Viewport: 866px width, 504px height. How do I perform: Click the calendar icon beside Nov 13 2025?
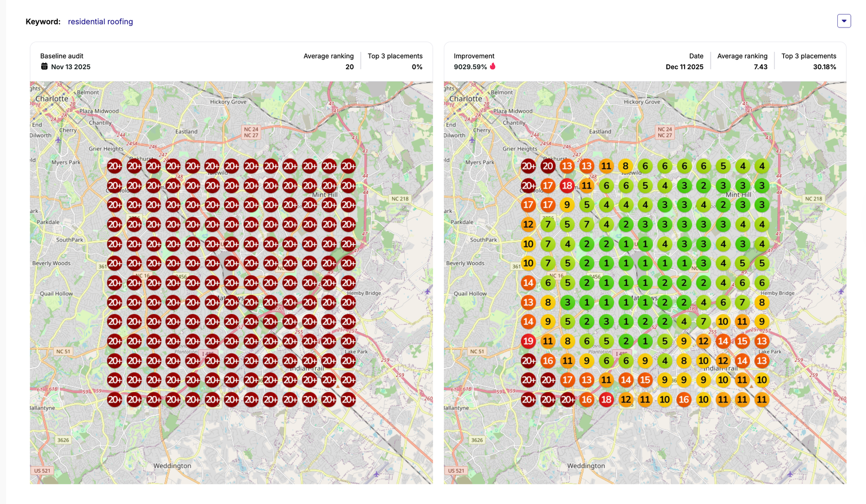[44, 67]
